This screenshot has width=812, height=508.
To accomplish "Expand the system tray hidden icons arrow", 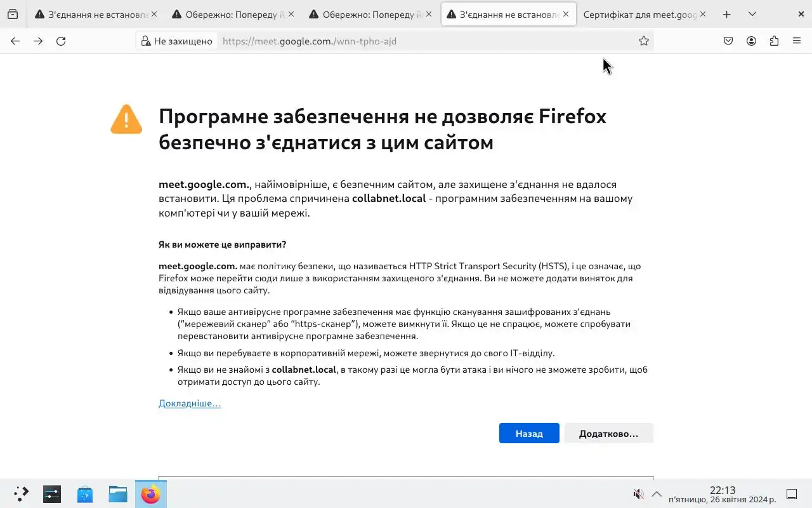I will pos(657,494).
